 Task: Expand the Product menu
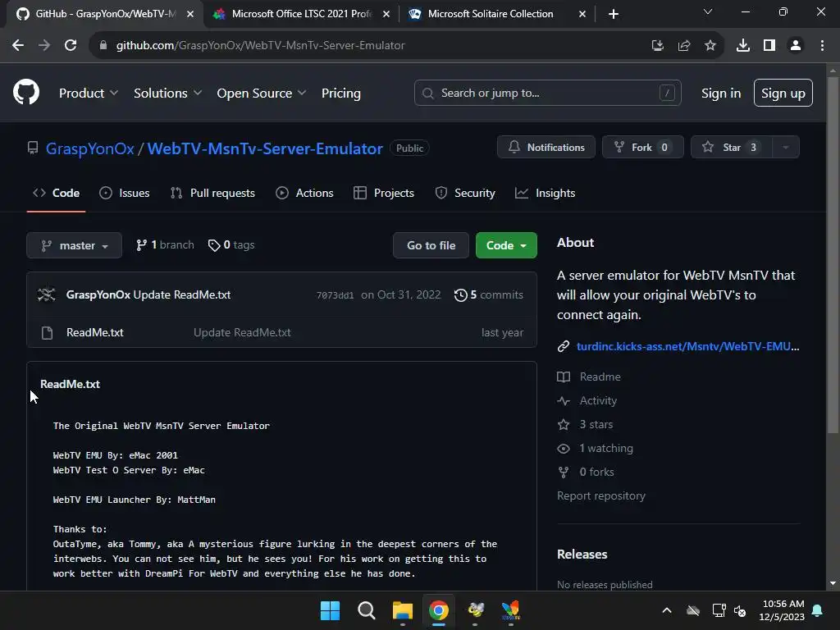pyautogui.click(x=89, y=94)
